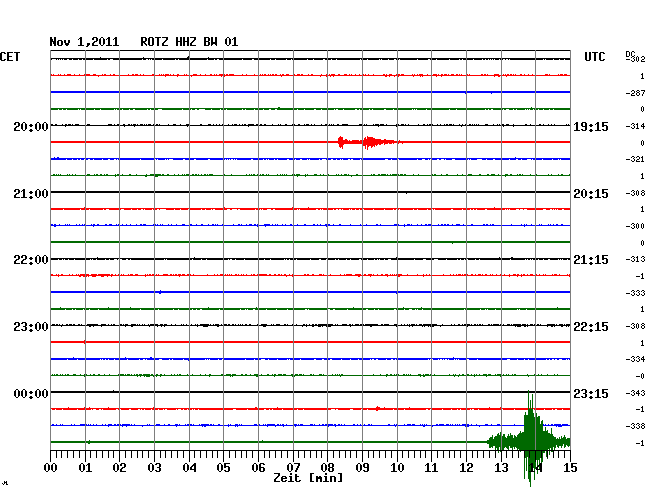Click the DC offset value "-302"
The height and width of the screenshot is (494, 650).
[636, 59]
